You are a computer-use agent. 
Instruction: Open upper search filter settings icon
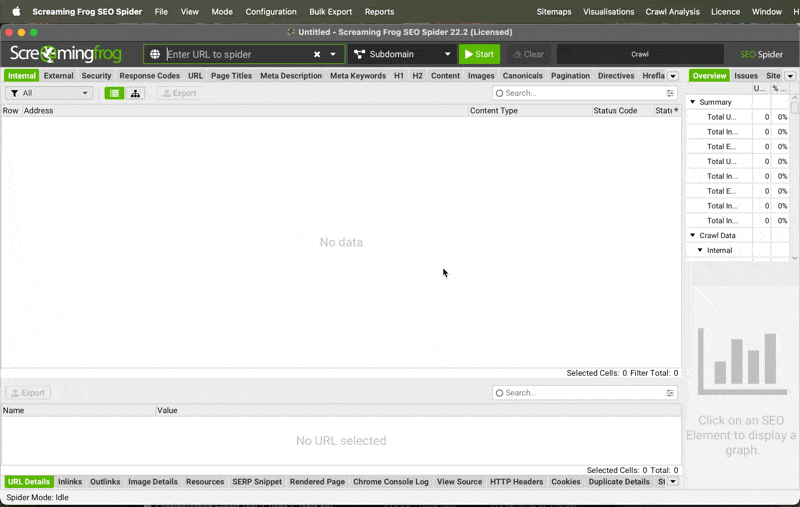(671, 93)
